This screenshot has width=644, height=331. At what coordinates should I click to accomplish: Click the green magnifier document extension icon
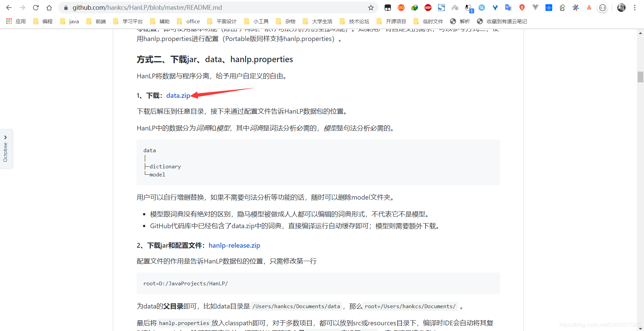coord(562,7)
